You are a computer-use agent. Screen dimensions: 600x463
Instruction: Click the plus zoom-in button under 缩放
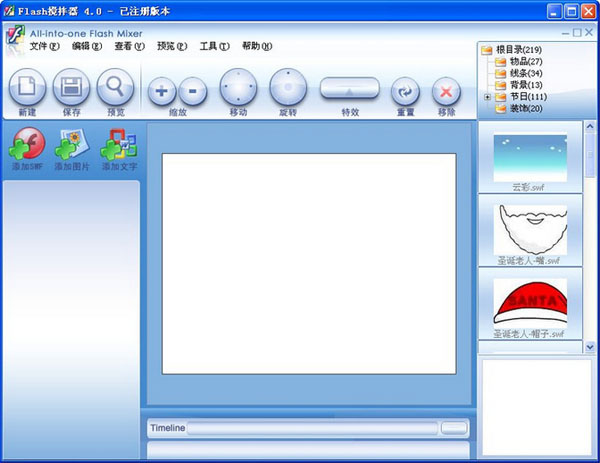[x=162, y=91]
